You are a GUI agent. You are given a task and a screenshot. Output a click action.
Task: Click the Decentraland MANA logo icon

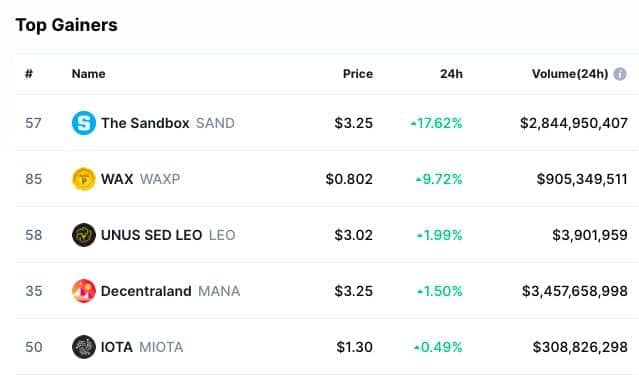point(84,291)
